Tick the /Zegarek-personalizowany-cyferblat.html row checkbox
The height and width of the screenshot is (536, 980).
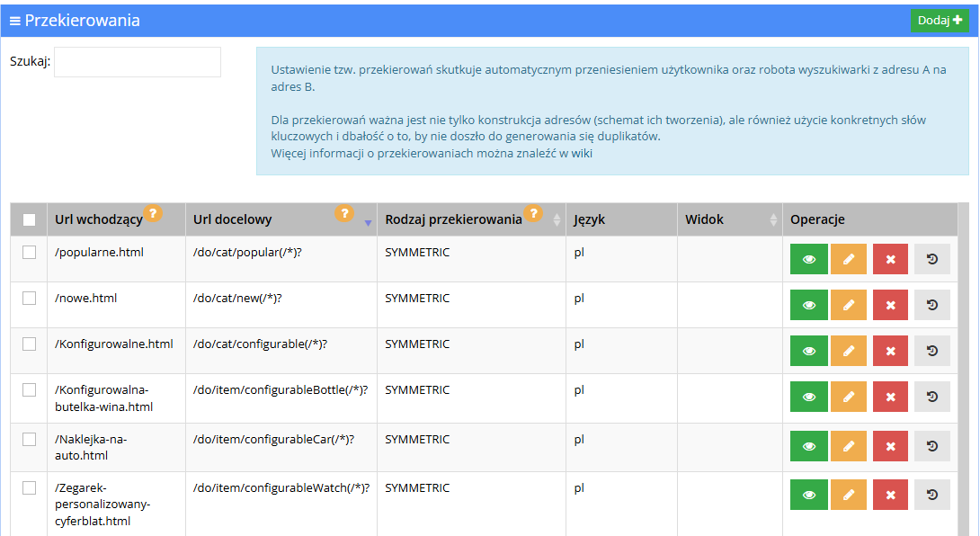coord(30,487)
